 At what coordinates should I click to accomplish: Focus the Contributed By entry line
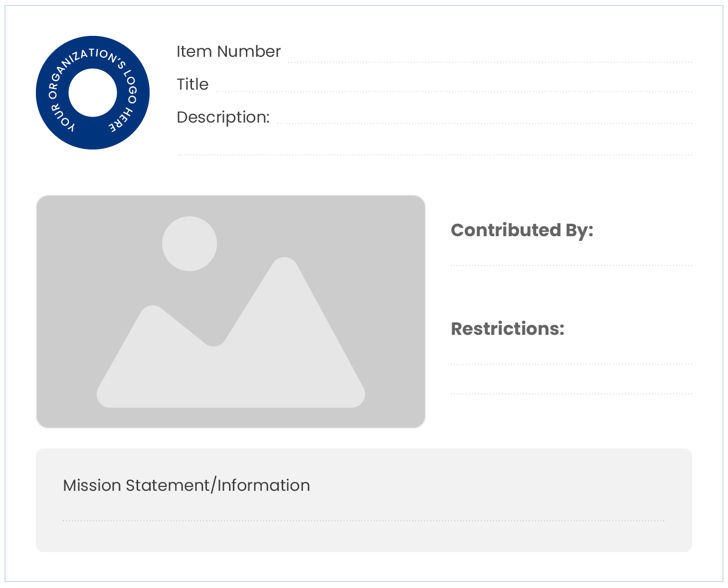point(571,265)
